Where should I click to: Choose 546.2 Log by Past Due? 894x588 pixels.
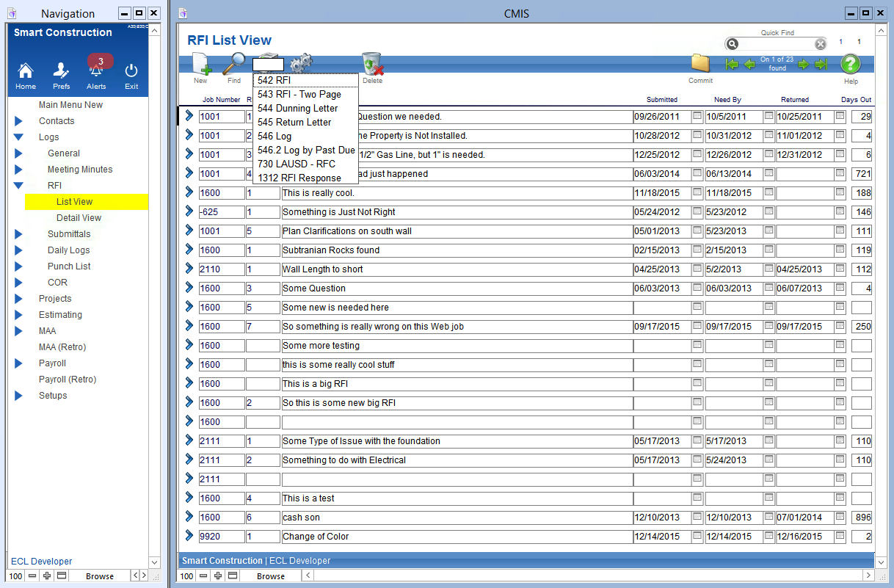pos(306,150)
